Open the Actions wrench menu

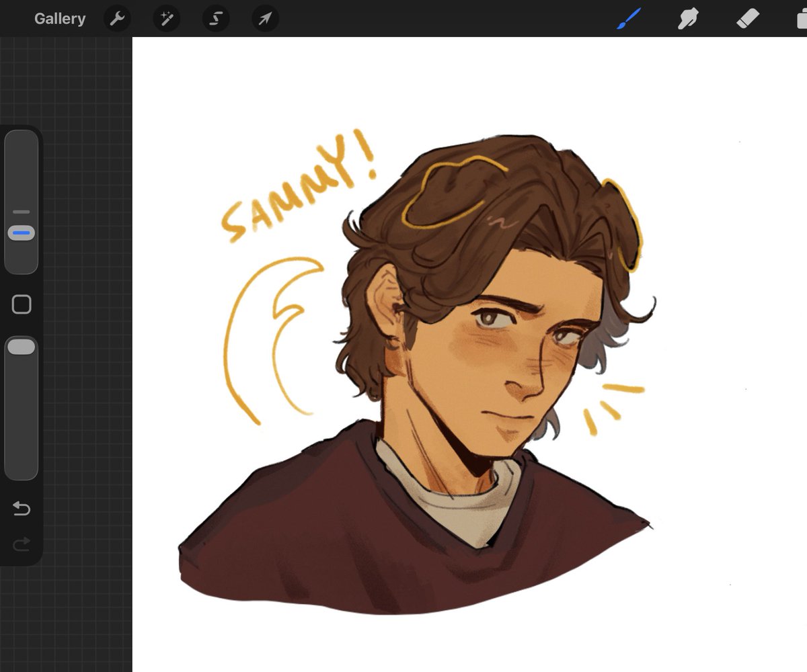[117, 19]
